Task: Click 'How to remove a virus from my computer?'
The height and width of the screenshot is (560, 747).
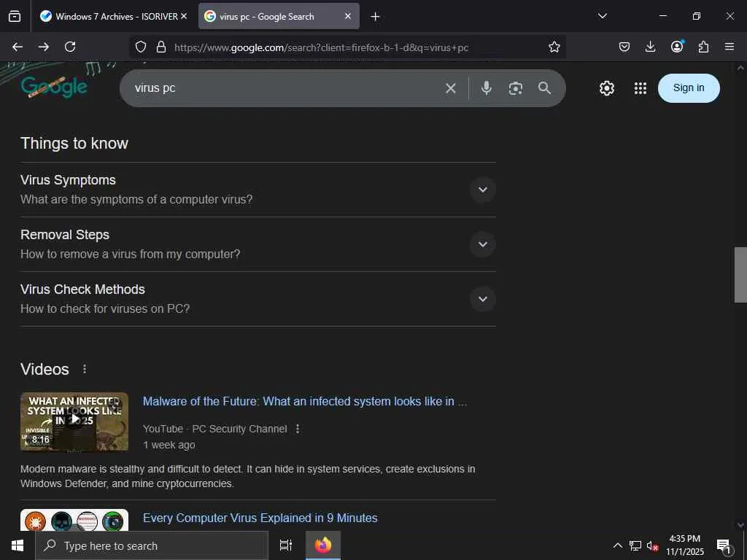Action: point(130,254)
